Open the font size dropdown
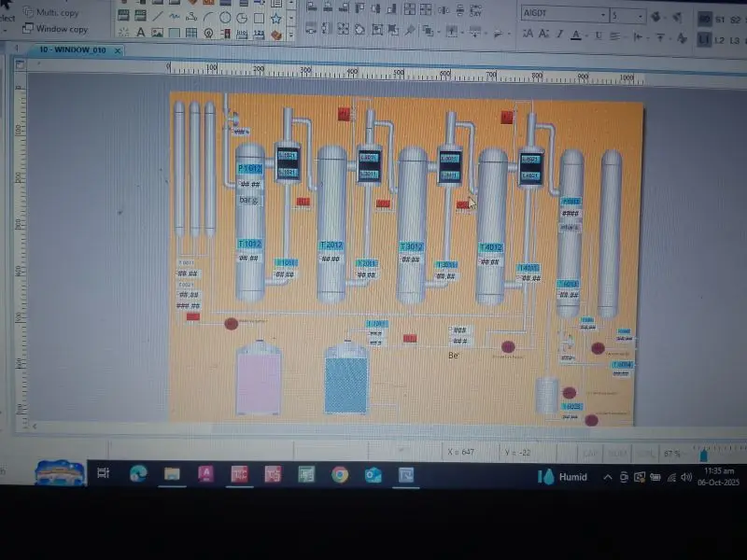747x560 pixels. (x=628, y=16)
